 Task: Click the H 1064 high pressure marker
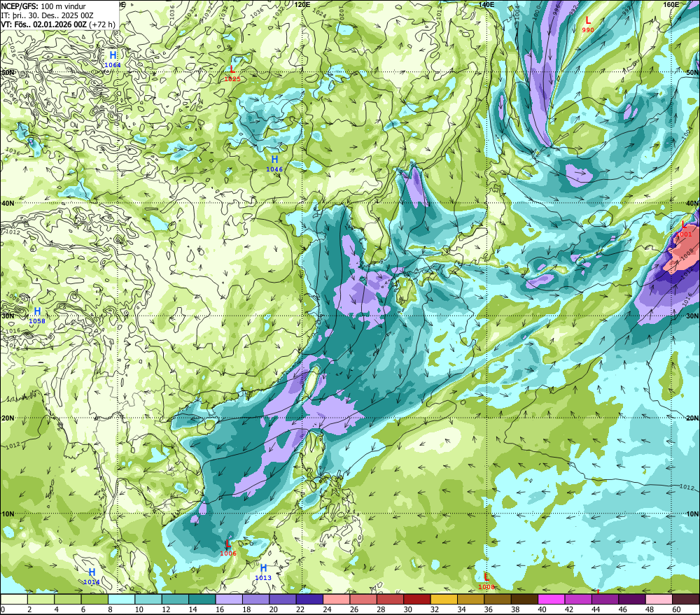click(x=113, y=59)
